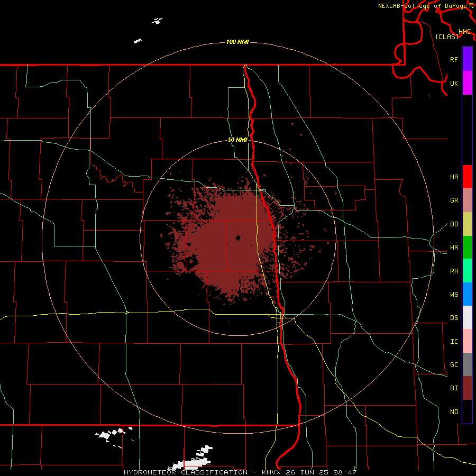Screen dimensions: 476x476
Task: Click the HA legend label
Action: tap(454, 177)
